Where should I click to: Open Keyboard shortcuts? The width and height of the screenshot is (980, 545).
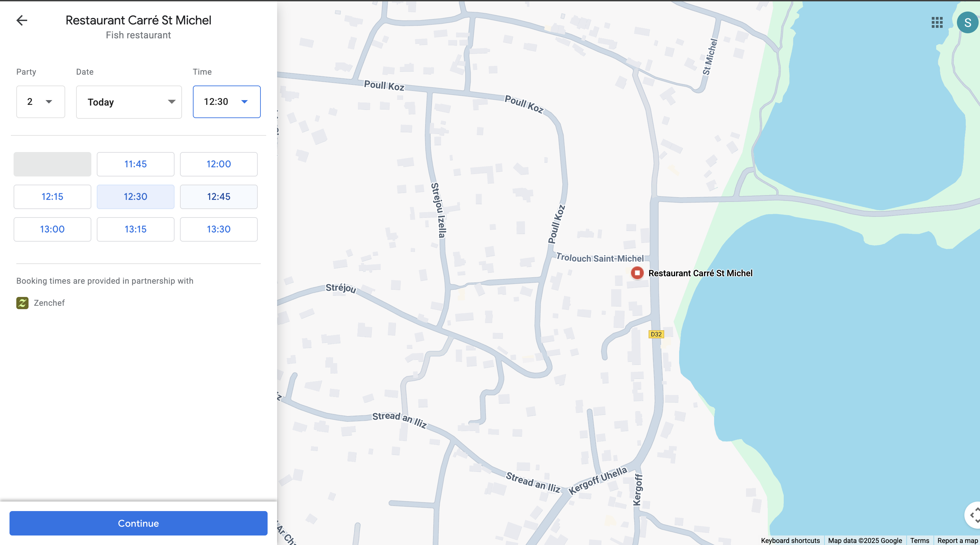click(x=790, y=541)
